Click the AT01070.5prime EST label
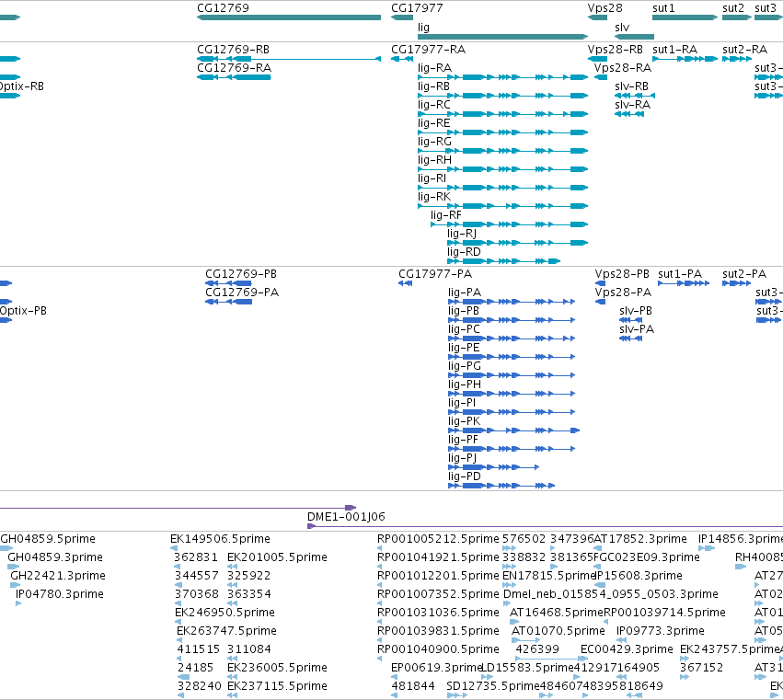 (558, 631)
